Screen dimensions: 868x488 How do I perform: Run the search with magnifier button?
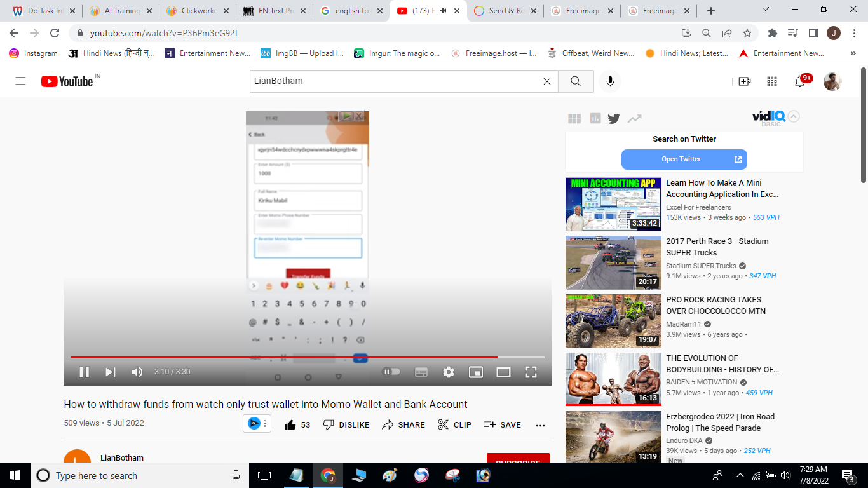pos(576,81)
